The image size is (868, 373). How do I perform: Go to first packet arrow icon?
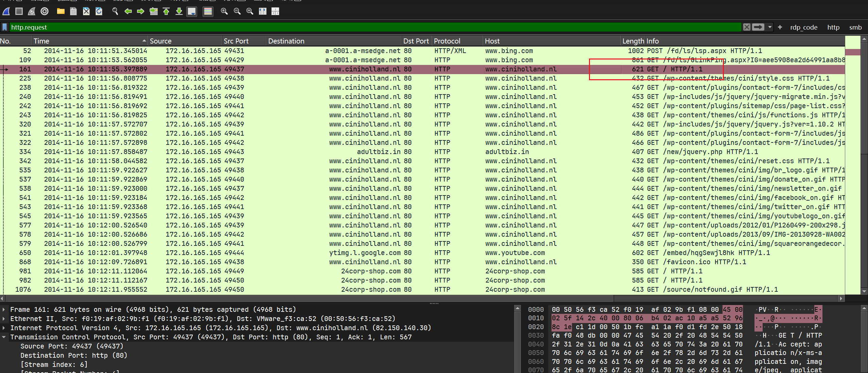[166, 12]
